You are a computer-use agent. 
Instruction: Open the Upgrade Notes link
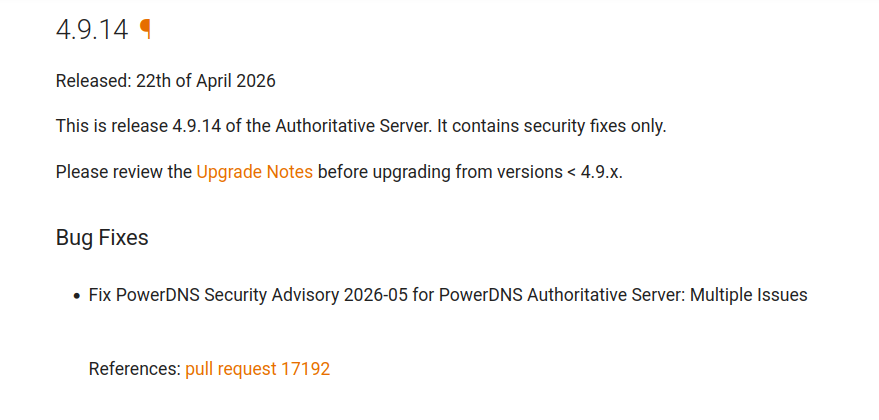254,172
